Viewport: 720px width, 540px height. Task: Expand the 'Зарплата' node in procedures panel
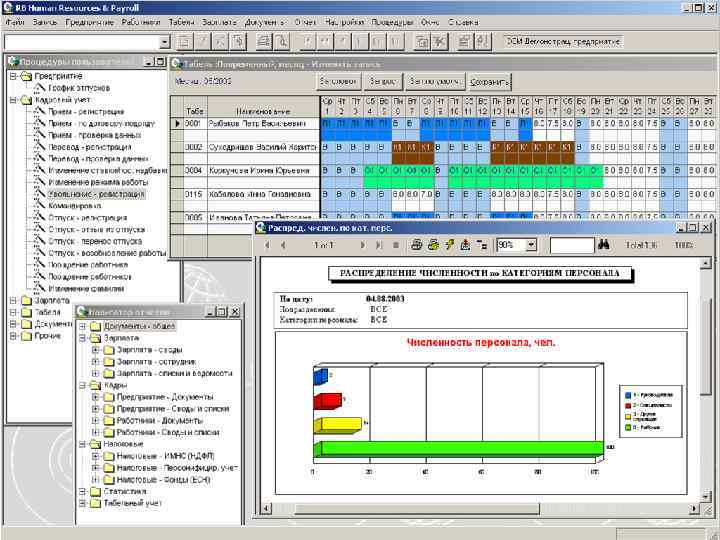click(x=13, y=301)
